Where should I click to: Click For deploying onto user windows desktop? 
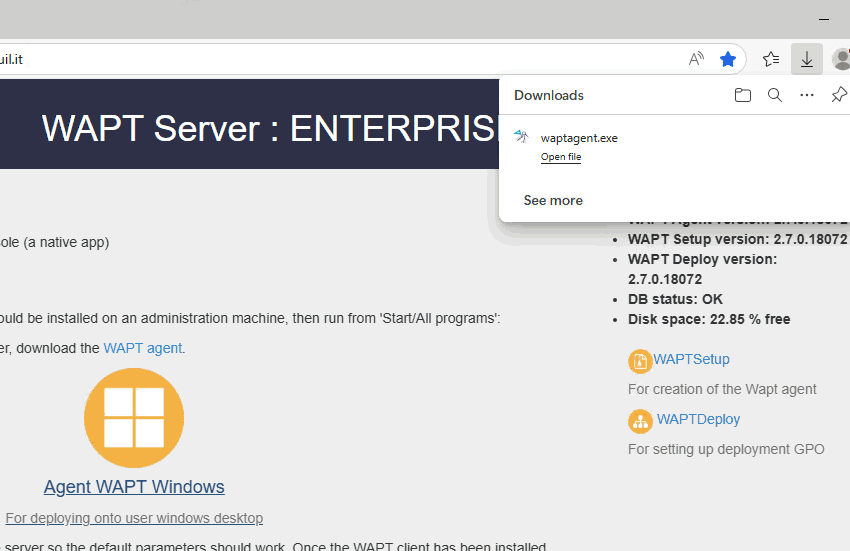134,518
